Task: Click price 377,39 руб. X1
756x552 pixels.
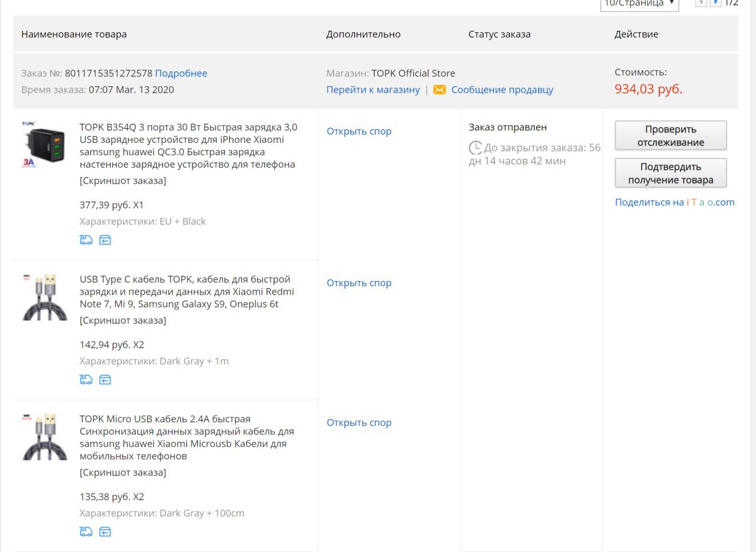Action: tap(112, 205)
